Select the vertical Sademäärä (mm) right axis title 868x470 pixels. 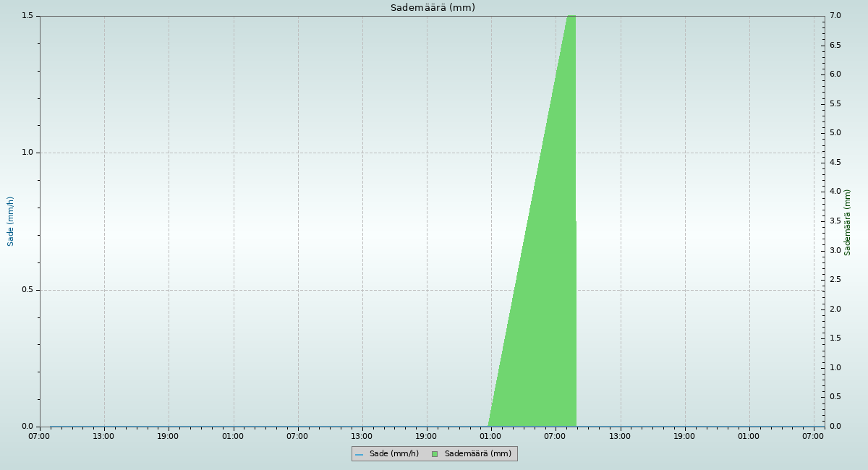tap(848, 222)
